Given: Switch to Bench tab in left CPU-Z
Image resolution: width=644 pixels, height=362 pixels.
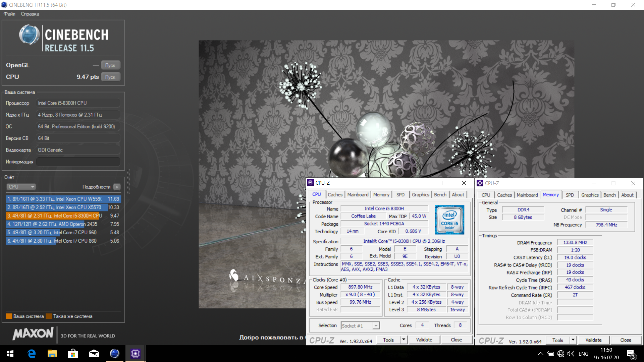Looking at the screenshot, I should [440, 194].
